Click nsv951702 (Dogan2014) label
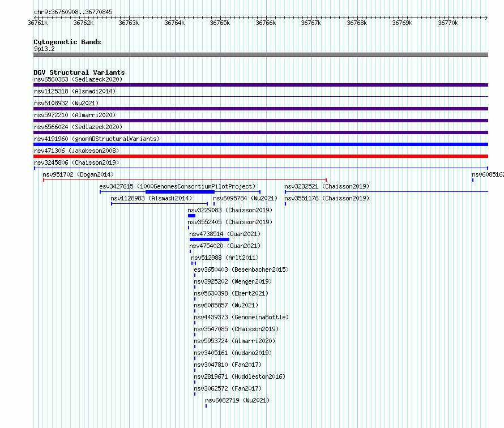This screenshot has height=428, width=504. 78,174
